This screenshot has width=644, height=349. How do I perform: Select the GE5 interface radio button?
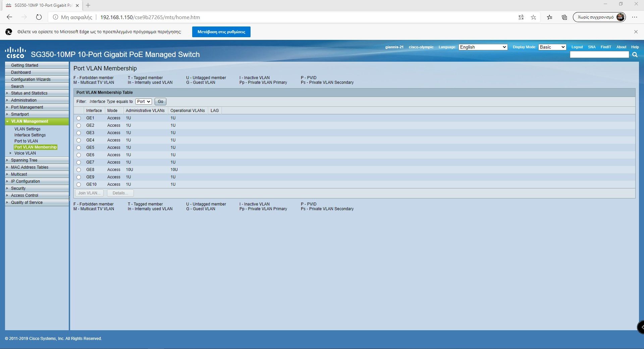pyautogui.click(x=79, y=148)
